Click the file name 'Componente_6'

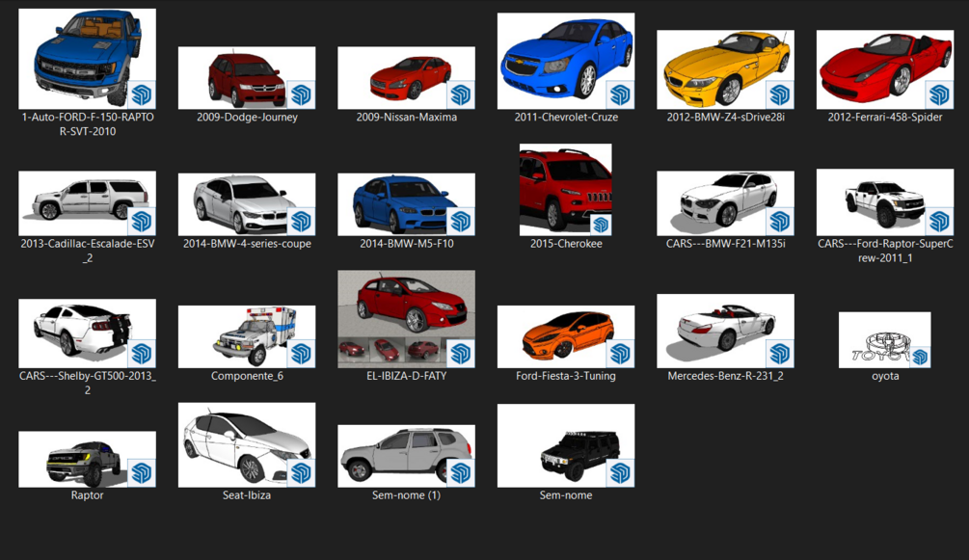pyautogui.click(x=247, y=376)
